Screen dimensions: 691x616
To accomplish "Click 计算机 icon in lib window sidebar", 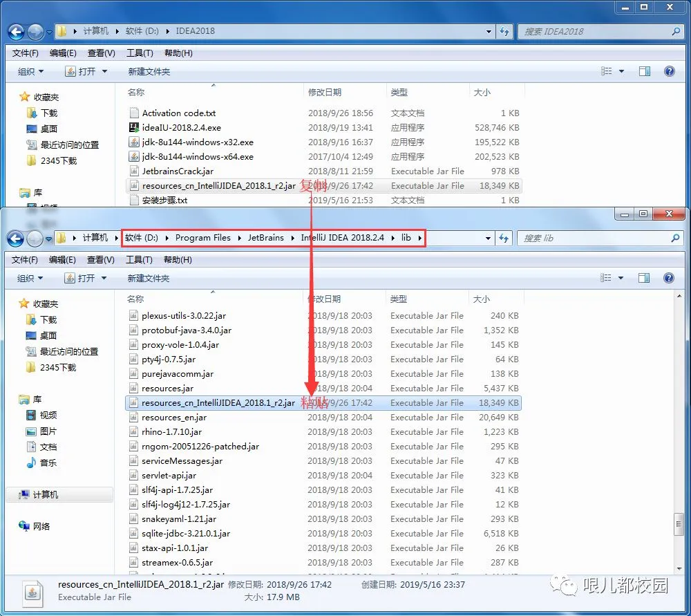I will point(23,495).
